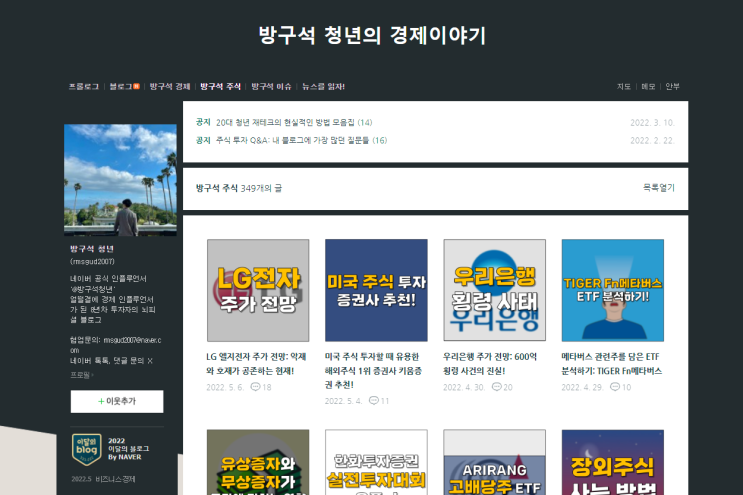Click the post date 2022. 5. 6.
The image size is (743, 495).
(225, 387)
